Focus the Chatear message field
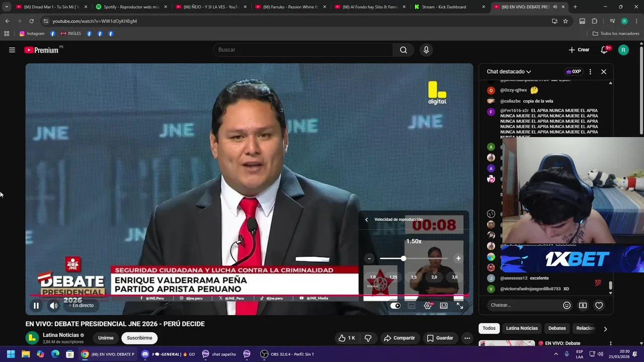Viewport: 644px width, 362px height. [x=523, y=305]
